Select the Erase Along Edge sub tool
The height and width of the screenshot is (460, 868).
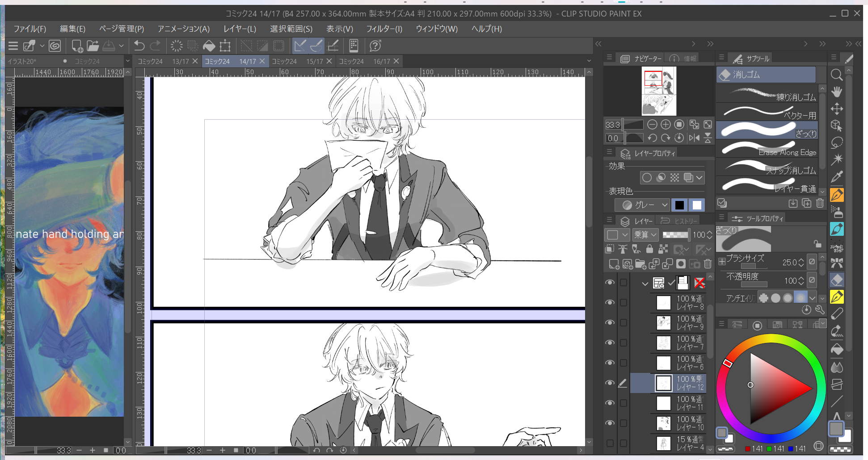coord(768,149)
